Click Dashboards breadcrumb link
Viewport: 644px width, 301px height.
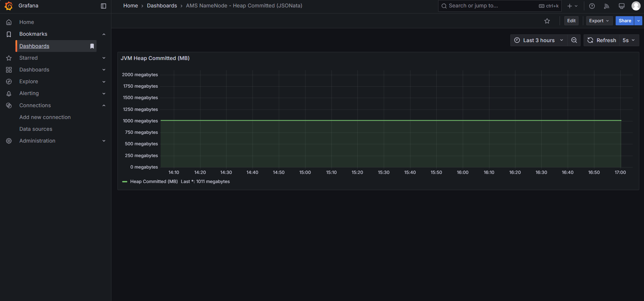(x=162, y=6)
